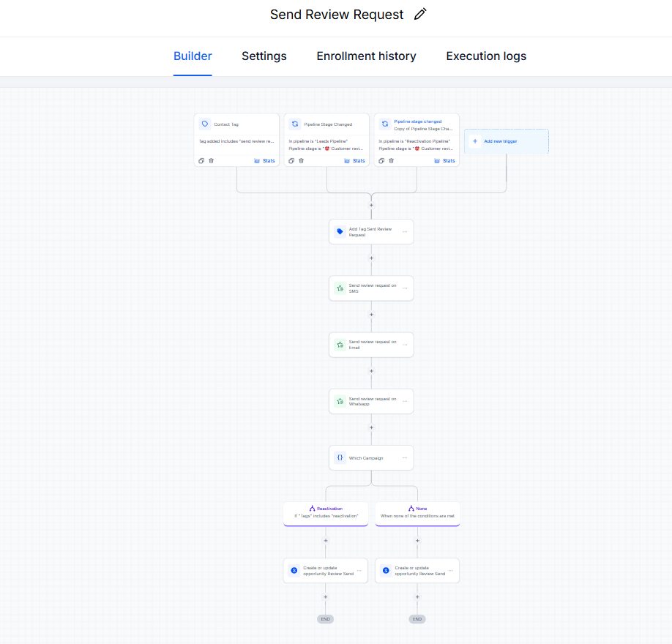Click the Contact Tag trigger's tag icon

[x=205, y=124]
